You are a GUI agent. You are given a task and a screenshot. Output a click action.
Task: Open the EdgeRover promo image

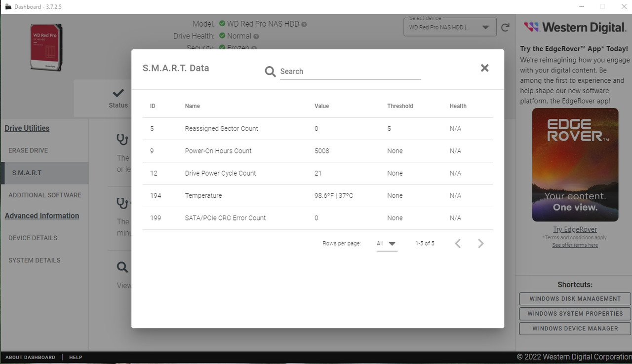point(575,165)
